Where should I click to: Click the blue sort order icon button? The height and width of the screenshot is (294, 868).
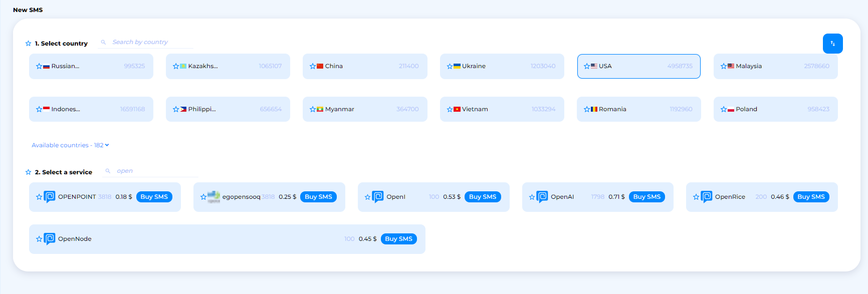[x=832, y=44]
